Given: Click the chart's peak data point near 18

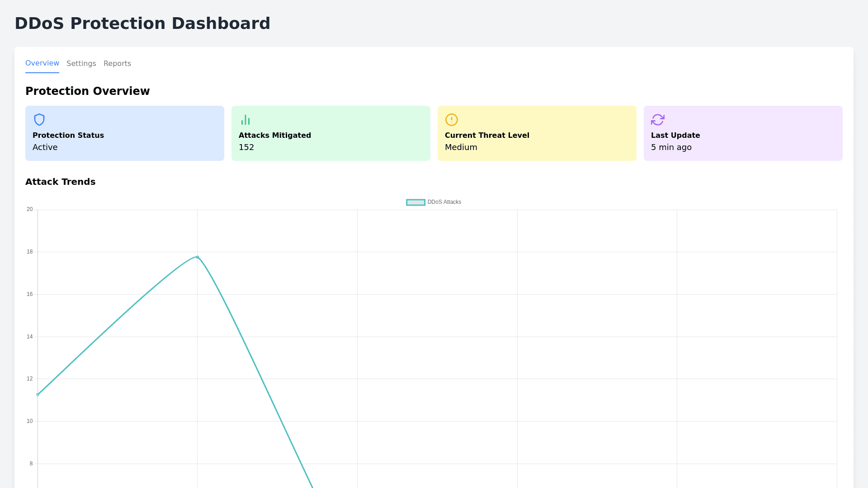Looking at the screenshot, I should point(197,257).
